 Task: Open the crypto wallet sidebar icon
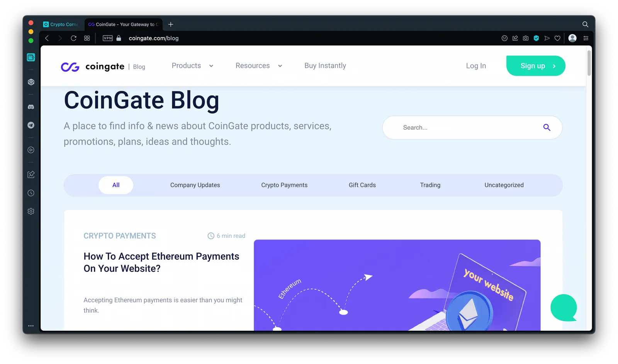pyautogui.click(x=31, y=57)
